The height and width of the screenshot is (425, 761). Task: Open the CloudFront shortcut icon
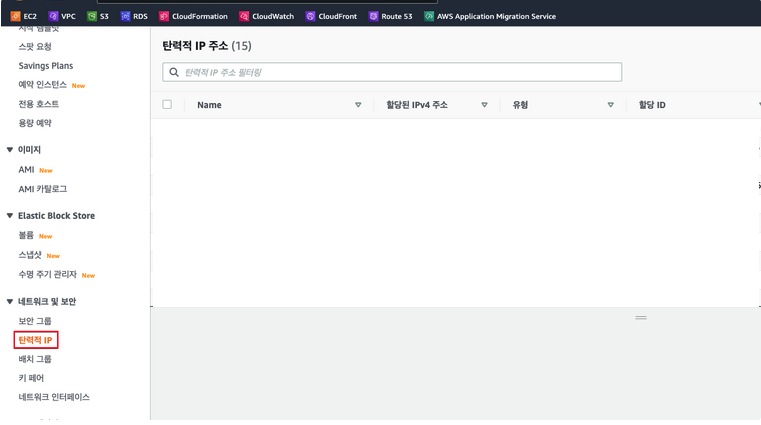310,16
